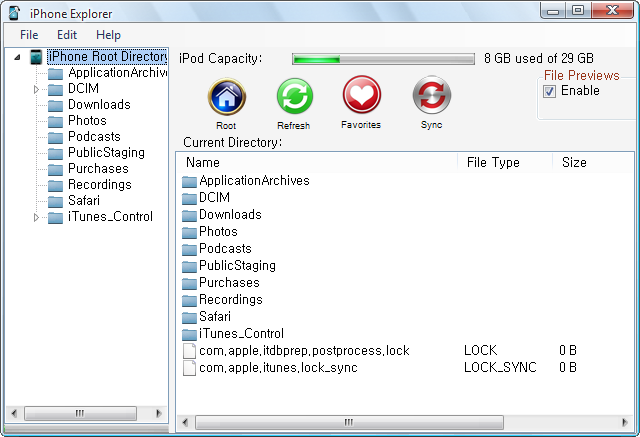Viewport: 640px width, 437px height.
Task: Select iPhone Root Directory in the tree
Action: 107,57
